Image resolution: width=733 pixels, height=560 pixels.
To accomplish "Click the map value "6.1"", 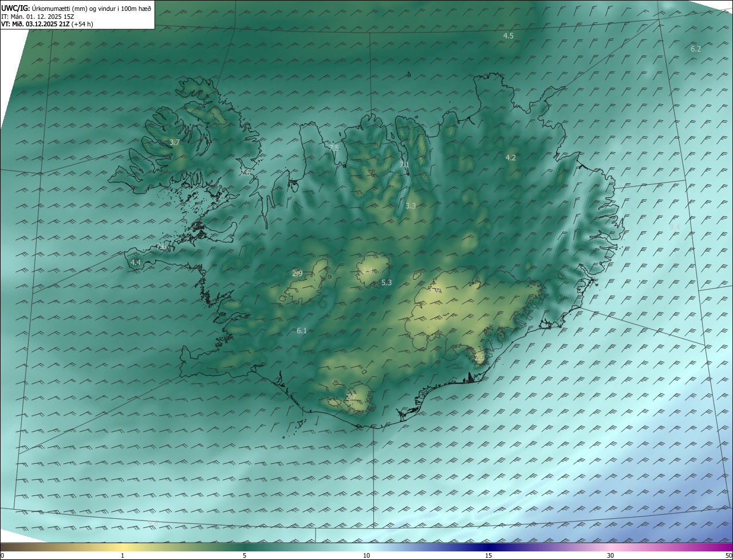I will click(x=302, y=330).
